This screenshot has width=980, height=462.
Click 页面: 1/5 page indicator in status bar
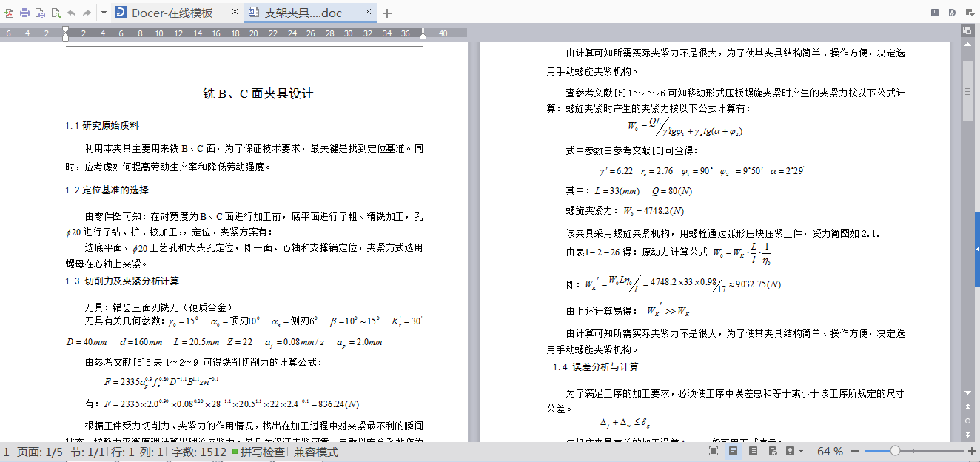pyautogui.click(x=41, y=452)
